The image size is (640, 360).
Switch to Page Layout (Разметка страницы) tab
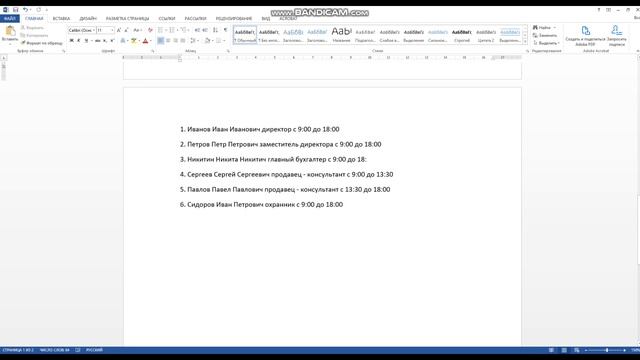tap(127, 19)
